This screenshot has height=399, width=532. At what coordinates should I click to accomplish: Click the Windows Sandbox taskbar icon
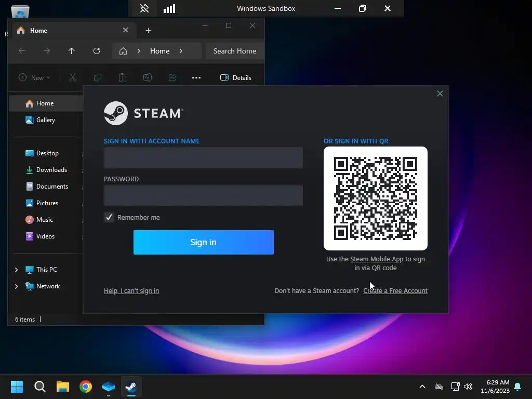(109, 387)
